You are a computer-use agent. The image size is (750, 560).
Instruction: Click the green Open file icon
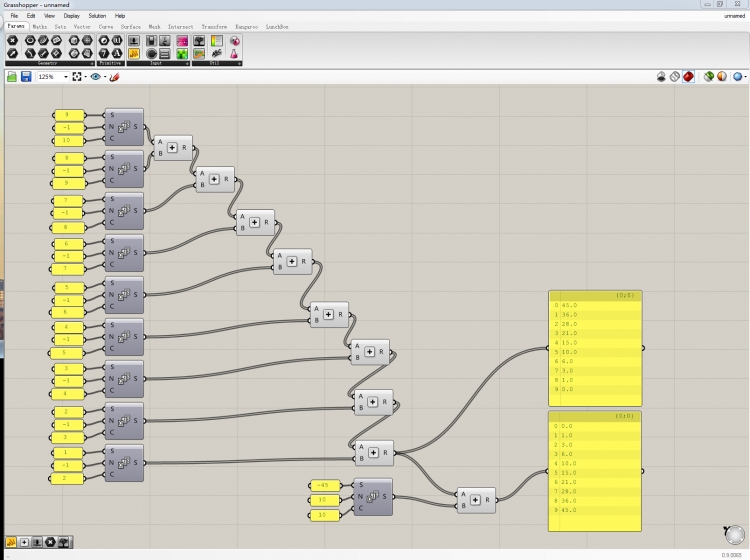tap(12, 77)
